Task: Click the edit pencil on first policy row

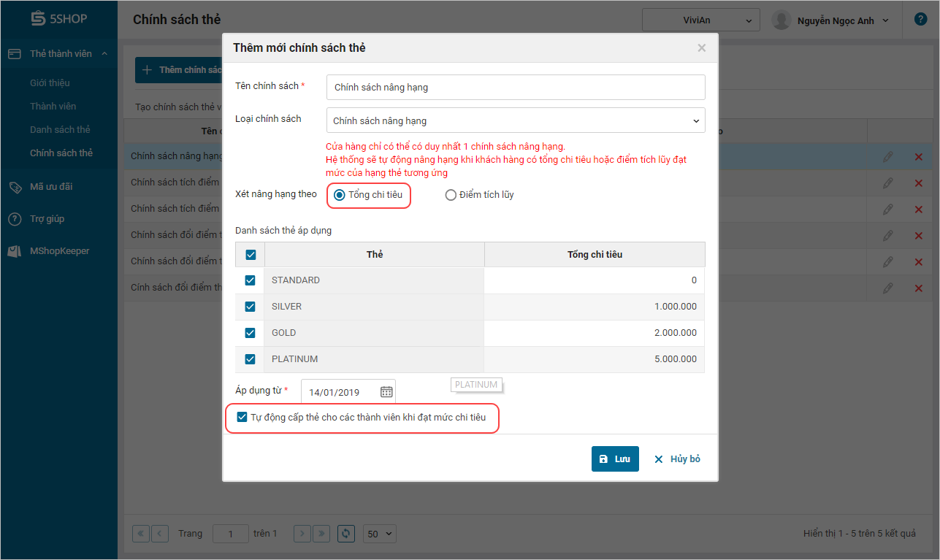Action: (x=887, y=157)
